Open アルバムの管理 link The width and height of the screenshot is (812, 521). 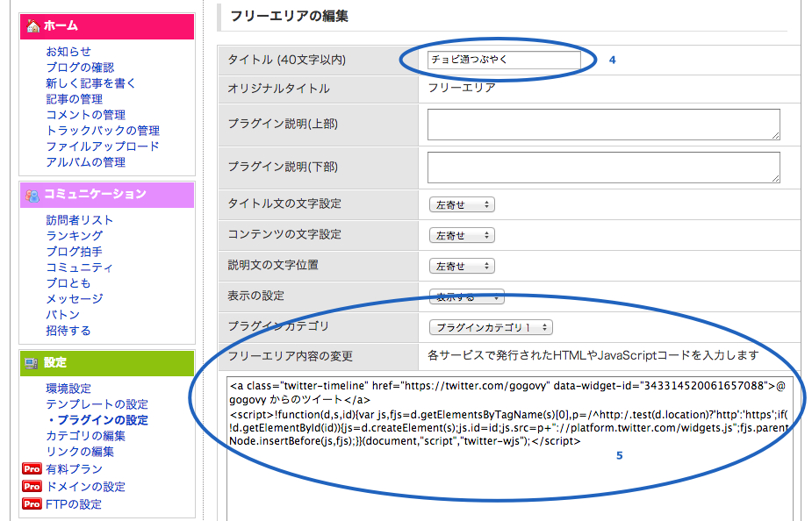click(85, 162)
